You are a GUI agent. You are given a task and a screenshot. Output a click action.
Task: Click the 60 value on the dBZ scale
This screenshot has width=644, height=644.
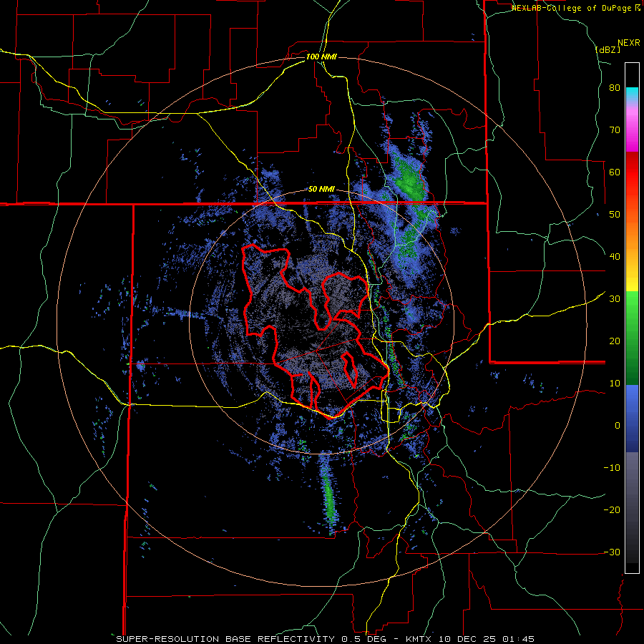[615, 172]
